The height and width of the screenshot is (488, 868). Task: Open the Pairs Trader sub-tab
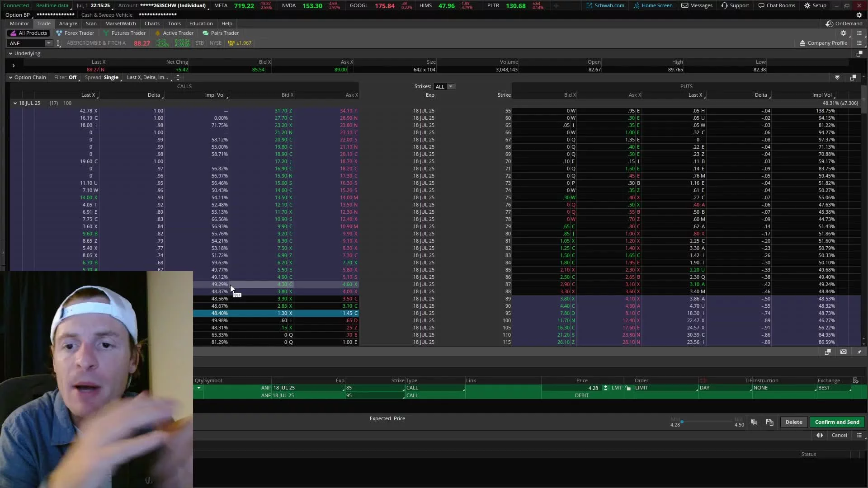click(221, 33)
